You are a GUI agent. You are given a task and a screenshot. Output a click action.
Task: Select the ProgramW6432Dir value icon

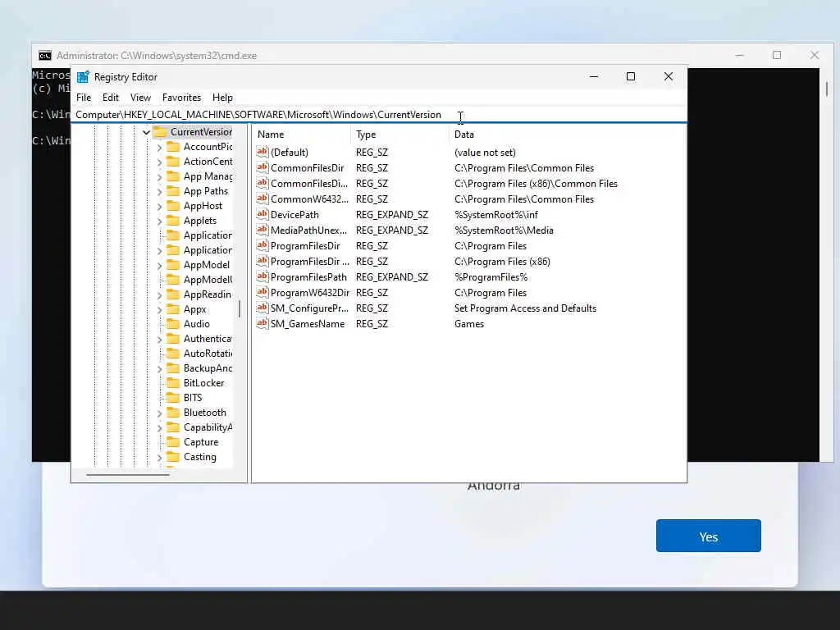pyautogui.click(x=262, y=292)
